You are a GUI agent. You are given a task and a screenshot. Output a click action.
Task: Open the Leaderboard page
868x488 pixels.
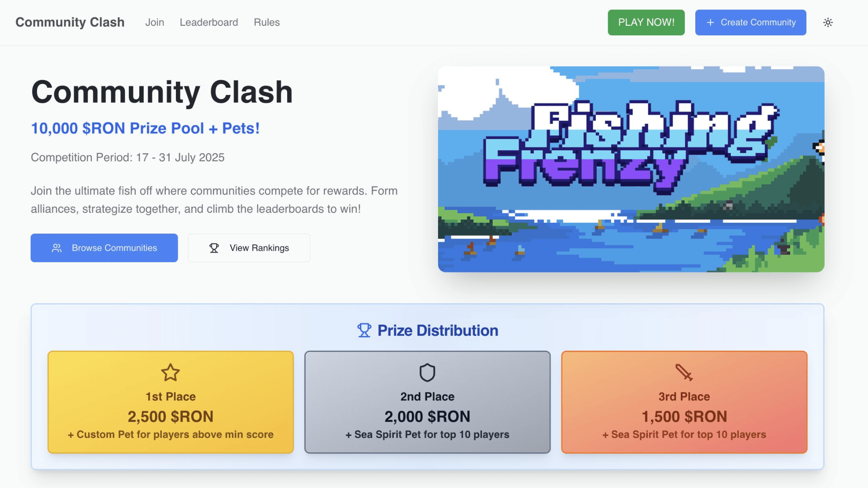tap(209, 22)
